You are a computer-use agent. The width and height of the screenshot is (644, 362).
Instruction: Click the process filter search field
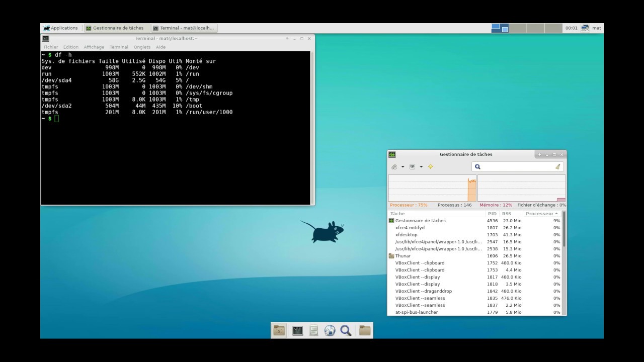coord(518,166)
